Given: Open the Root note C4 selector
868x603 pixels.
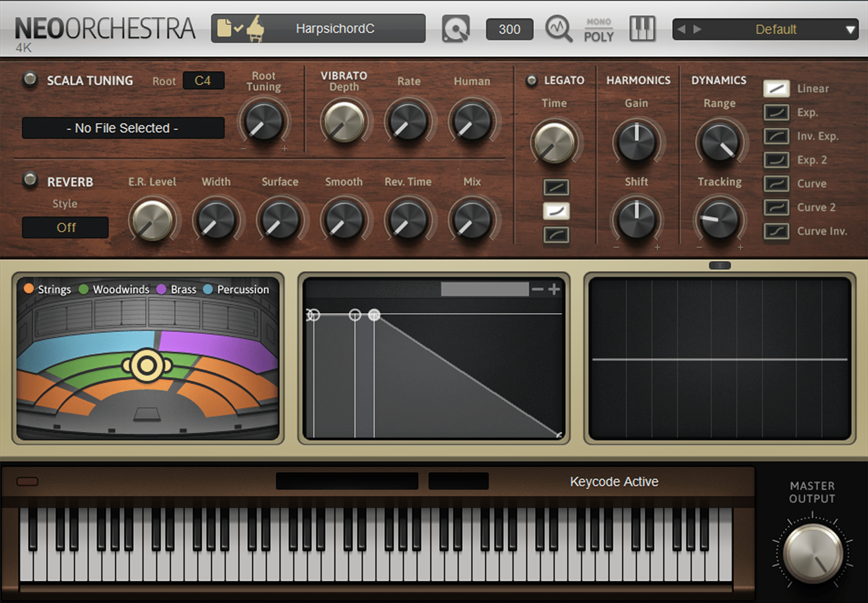Looking at the screenshot, I should point(203,81).
